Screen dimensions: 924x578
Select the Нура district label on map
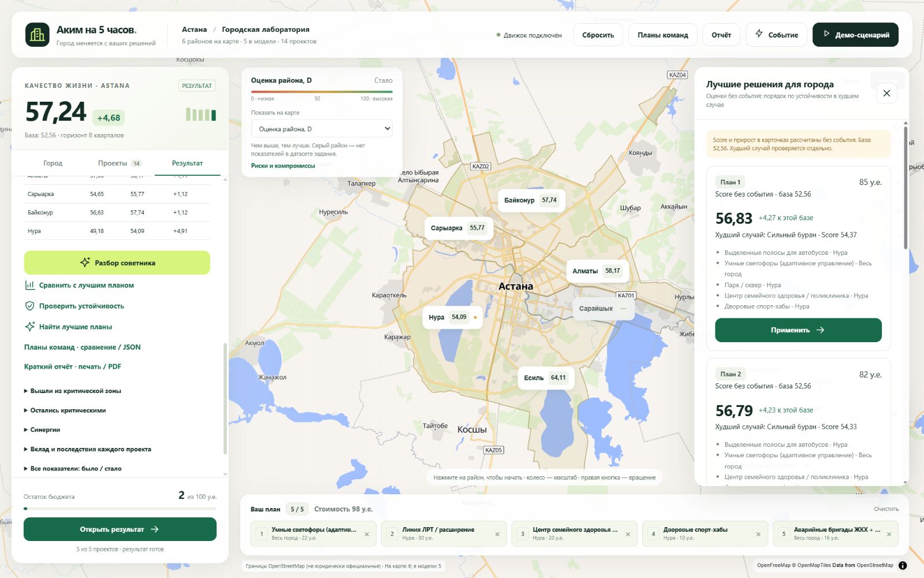coord(452,317)
